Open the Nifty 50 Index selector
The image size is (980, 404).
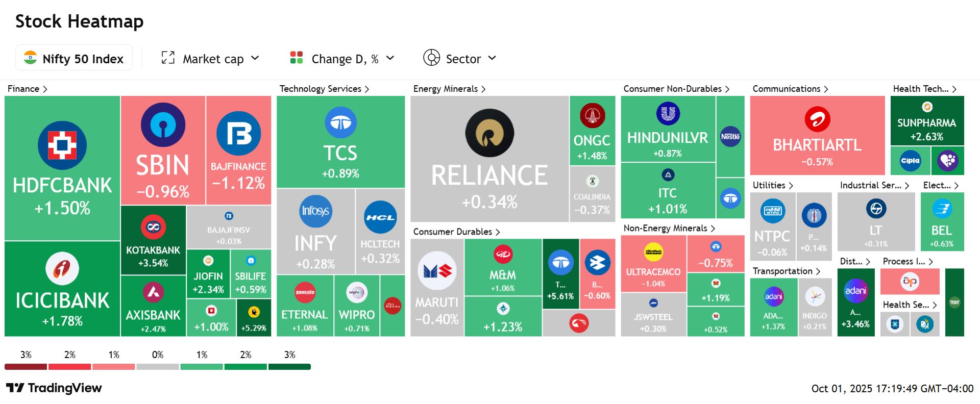tap(74, 58)
